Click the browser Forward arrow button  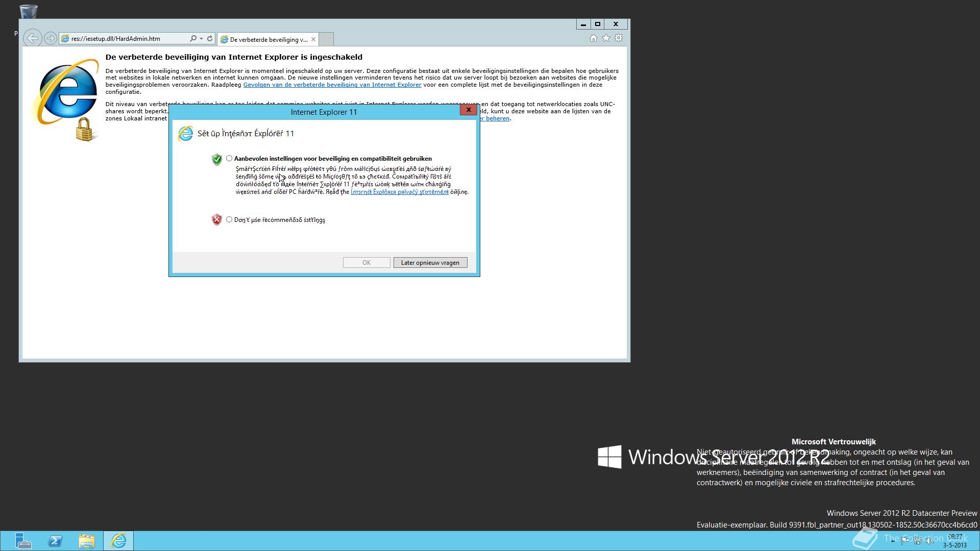50,38
